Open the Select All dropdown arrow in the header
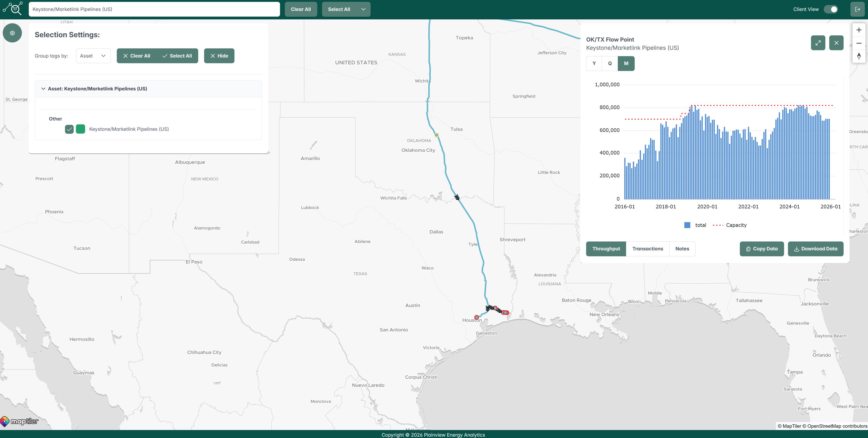 [x=363, y=9]
